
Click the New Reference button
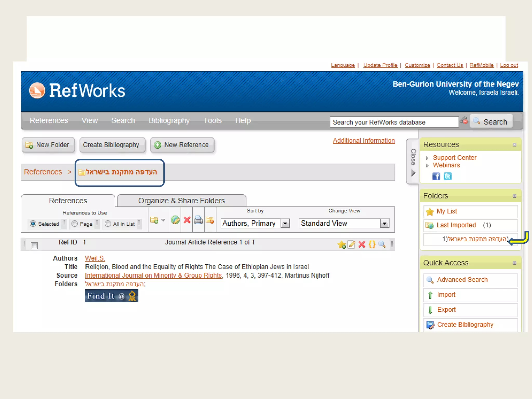click(x=182, y=145)
